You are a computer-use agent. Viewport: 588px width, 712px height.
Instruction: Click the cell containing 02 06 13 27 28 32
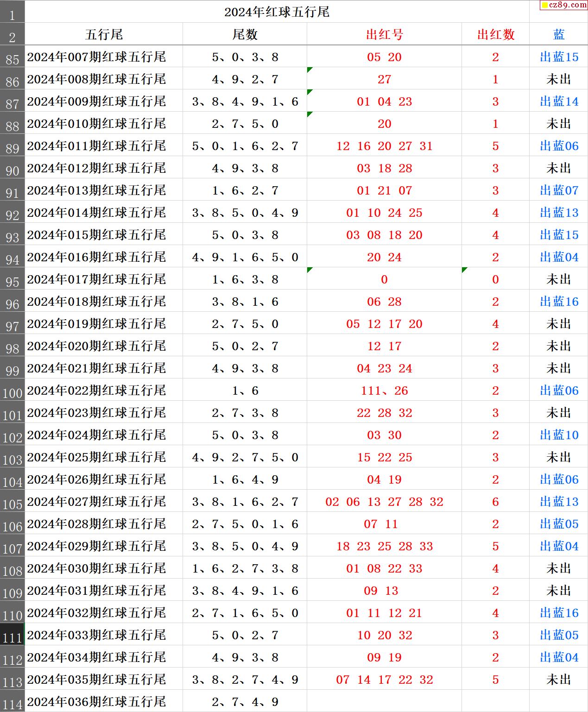pyautogui.click(x=384, y=502)
